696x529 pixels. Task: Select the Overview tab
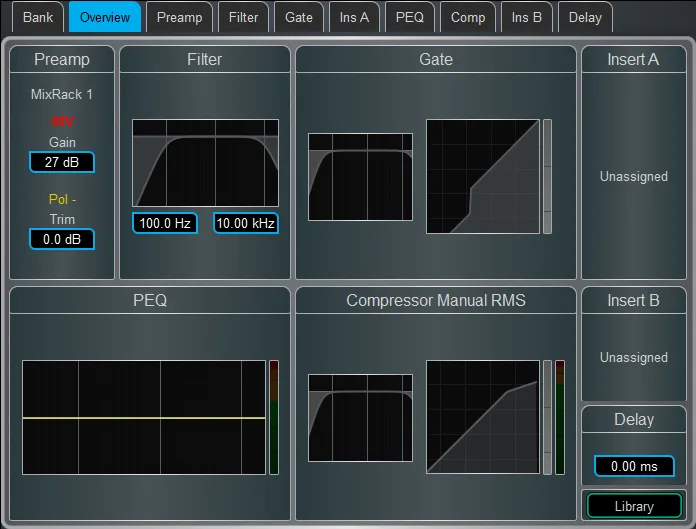tap(105, 17)
